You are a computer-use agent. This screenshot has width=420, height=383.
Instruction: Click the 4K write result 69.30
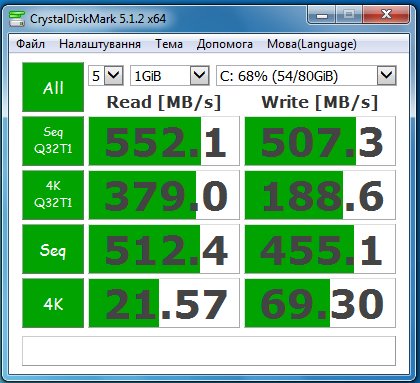click(x=320, y=303)
